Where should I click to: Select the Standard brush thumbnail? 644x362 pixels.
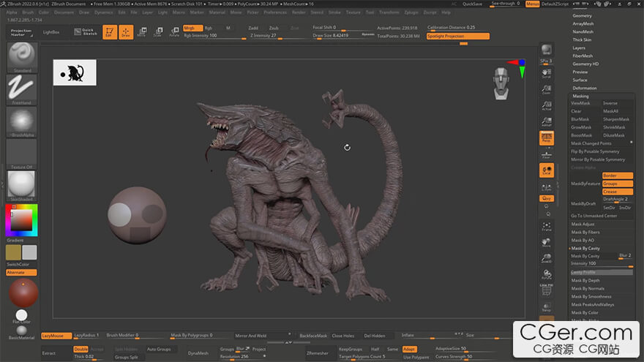(22, 57)
